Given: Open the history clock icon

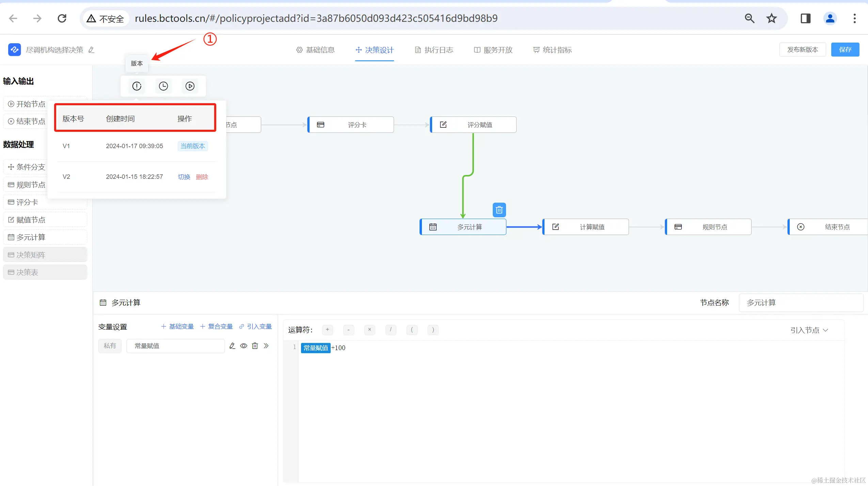Looking at the screenshot, I should pos(163,86).
